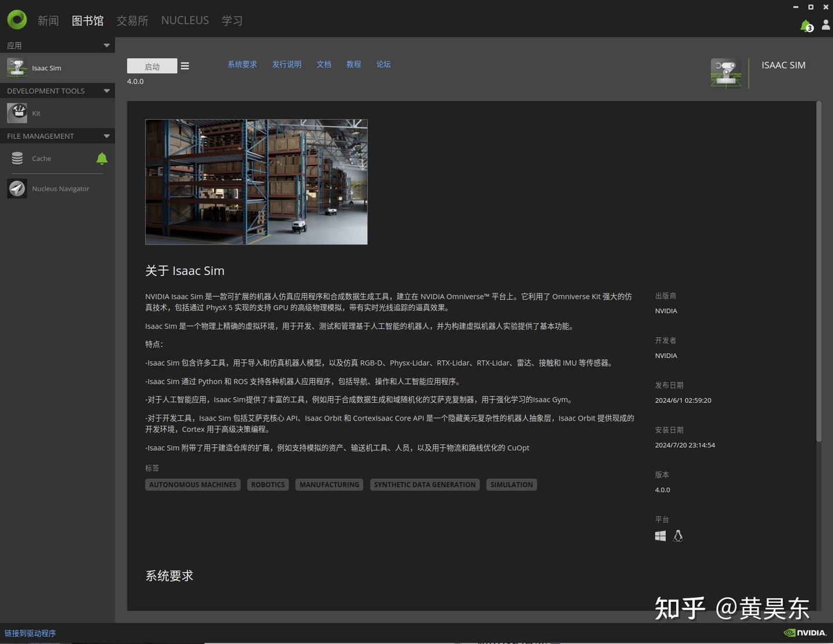Launch Isaac Sim with 启动 button
Screen dimensions: 833x644
tap(151, 65)
